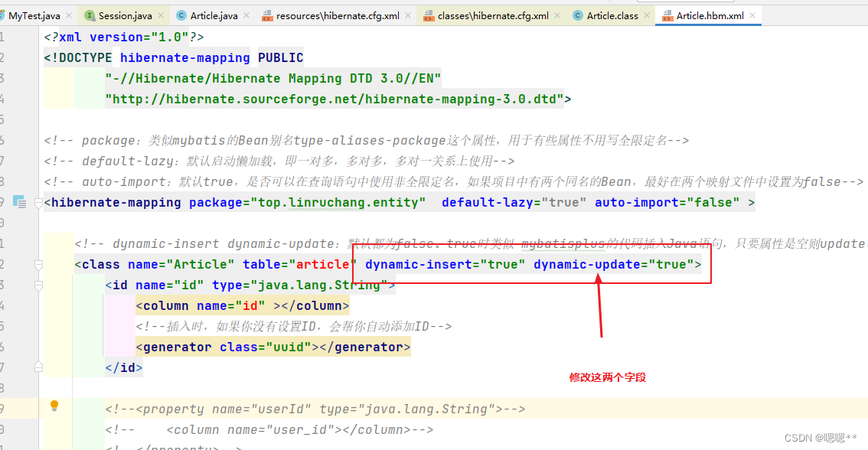
Task: Click the Article.hbm.xml file icon
Action: pos(667,15)
